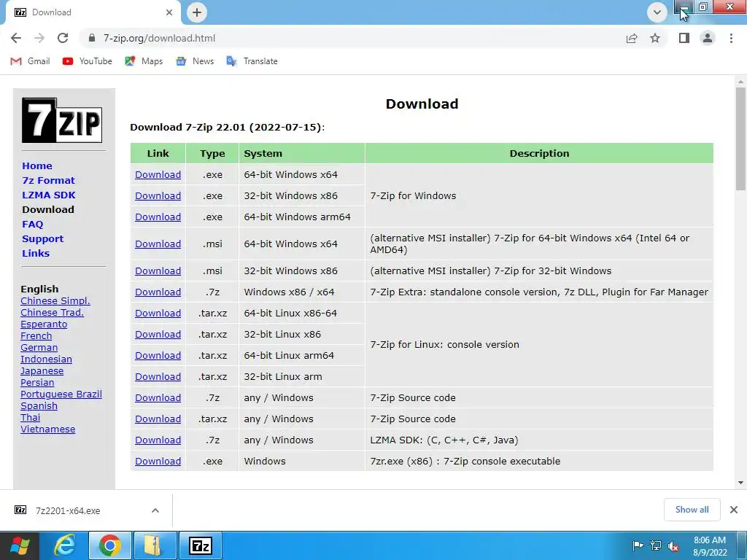
Task: Switch language to Spanish
Action: [x=39, y=405]
